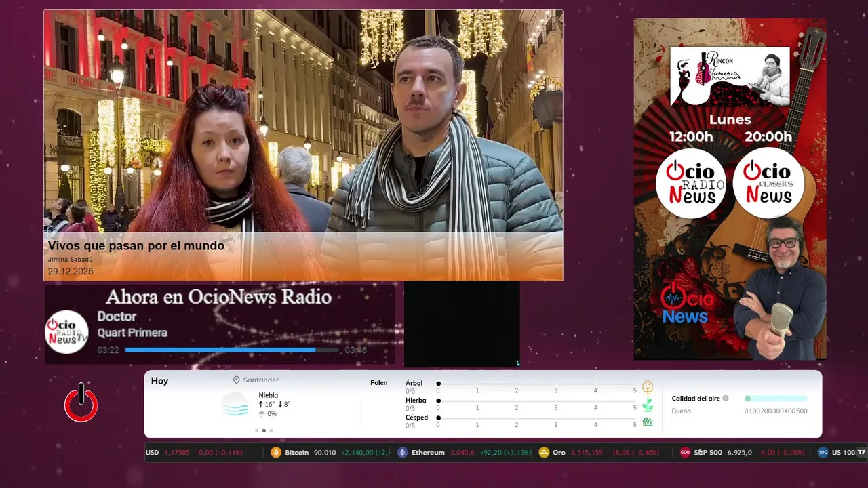Click the track title Doctor
Image resolution: width=868 pixels, height=488 pixels.
pyautogui.click(x=117, y=317)
